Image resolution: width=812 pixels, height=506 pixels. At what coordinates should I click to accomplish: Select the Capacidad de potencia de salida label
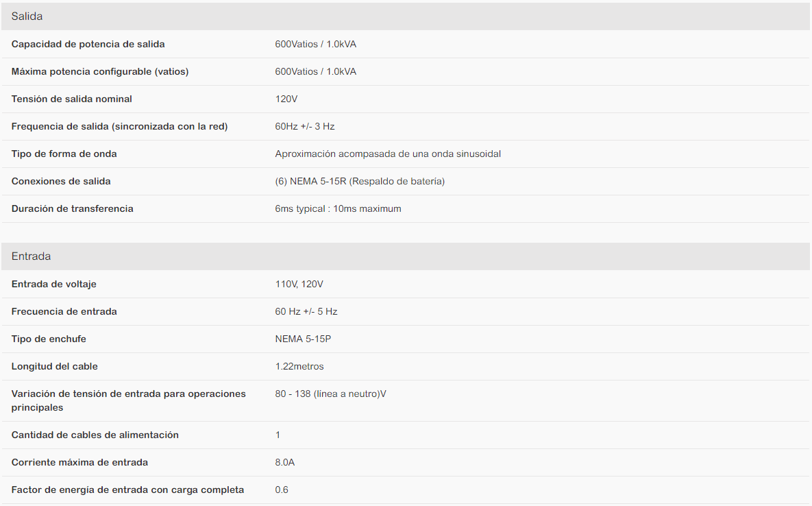point(88,44)
